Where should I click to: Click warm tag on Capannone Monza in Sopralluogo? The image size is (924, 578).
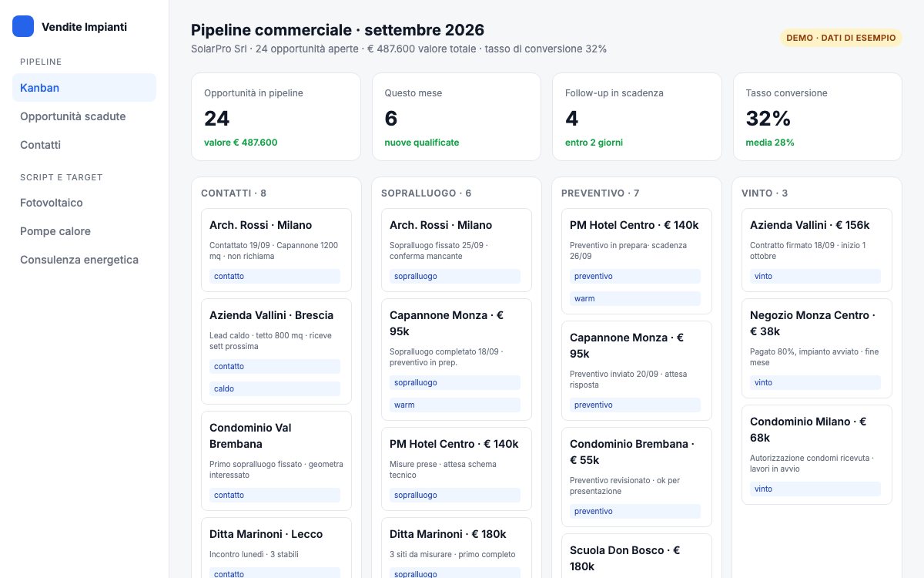(x=455, y=405)
